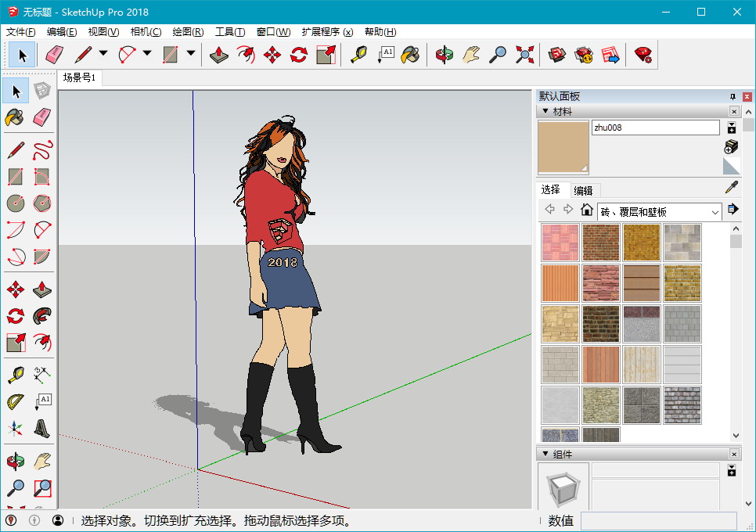Screen dimensions: 756x532
Task: Select the Tape Measure tool in top toolbar
Action: [x=358, y=54]
